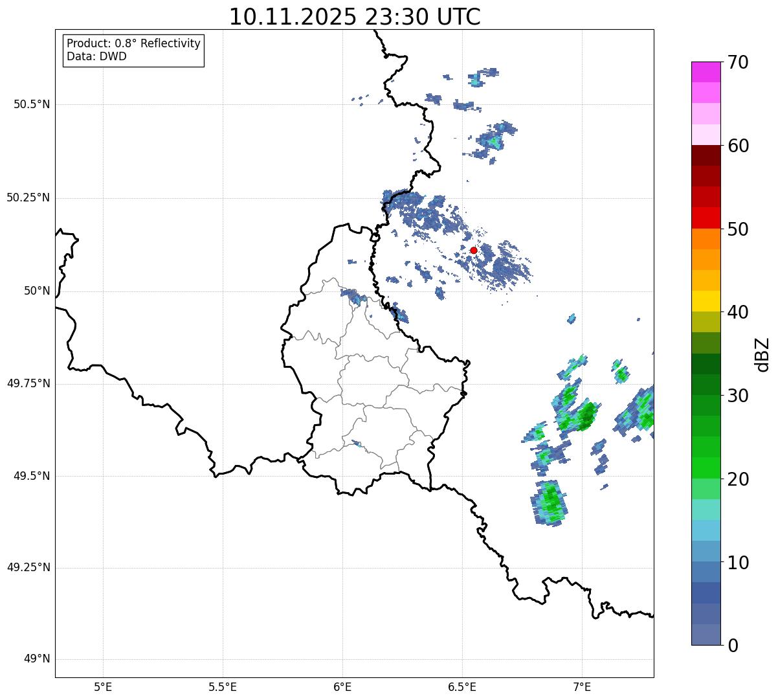Click the '49.5°N' latitude label
This screenshot has height=700, width=778.
pyautogui.click(x=32, y=476)
